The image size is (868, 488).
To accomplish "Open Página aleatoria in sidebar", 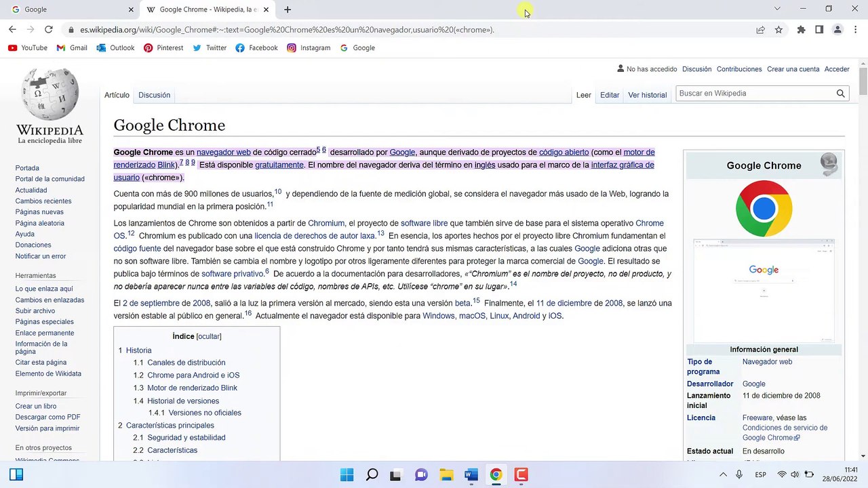I will 40,223.
